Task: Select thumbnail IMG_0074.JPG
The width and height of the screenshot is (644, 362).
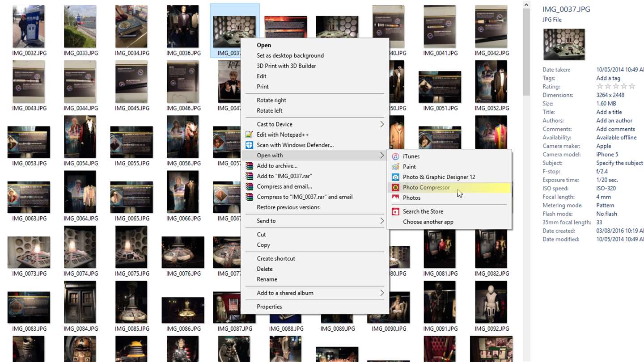Action: pyautogui.click(x=80, y=247)
